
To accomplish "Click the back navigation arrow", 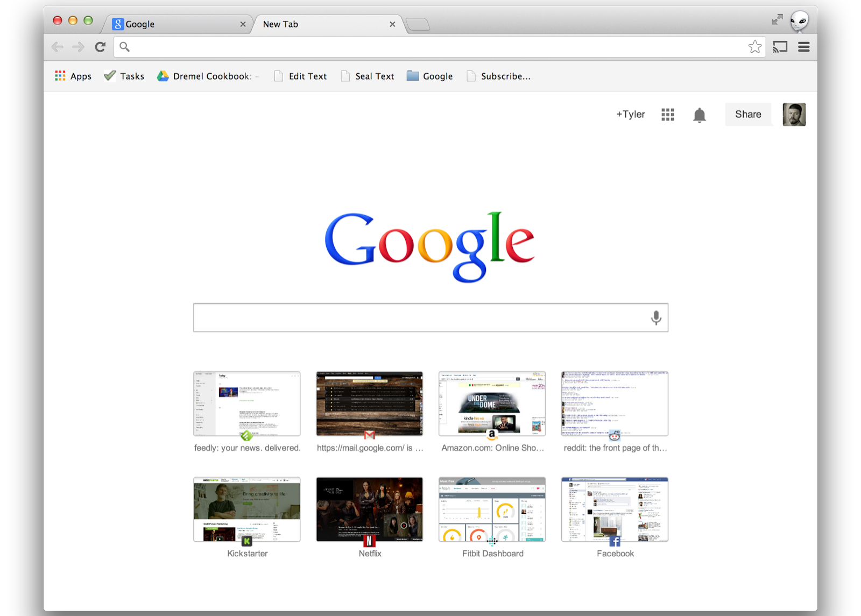I will [58, 47].
